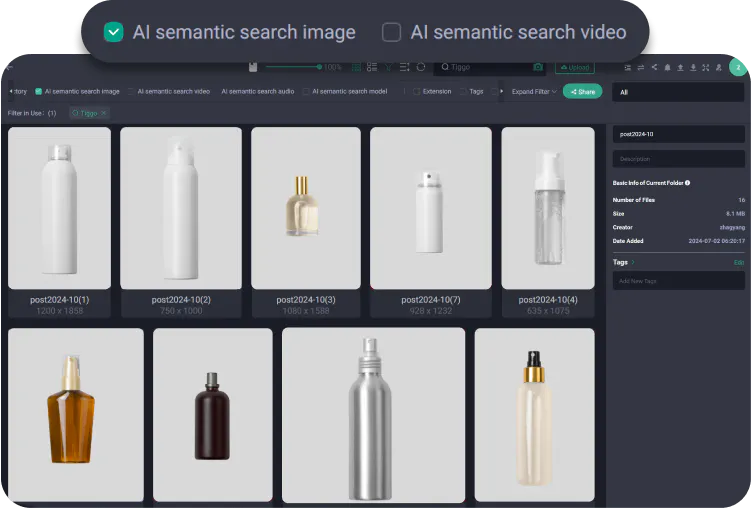Viewport: 751px width, 508px height.
Task: Click the Tiggo search field
Action: (489, 67)
